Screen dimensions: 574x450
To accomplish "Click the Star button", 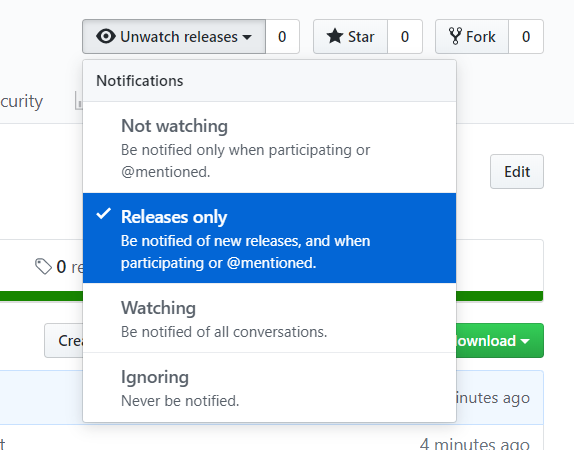I will [350, 37].
